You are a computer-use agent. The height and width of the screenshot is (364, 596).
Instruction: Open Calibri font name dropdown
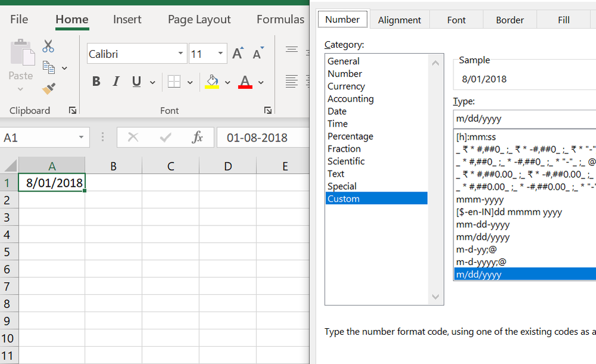click(x=181, y=53)
